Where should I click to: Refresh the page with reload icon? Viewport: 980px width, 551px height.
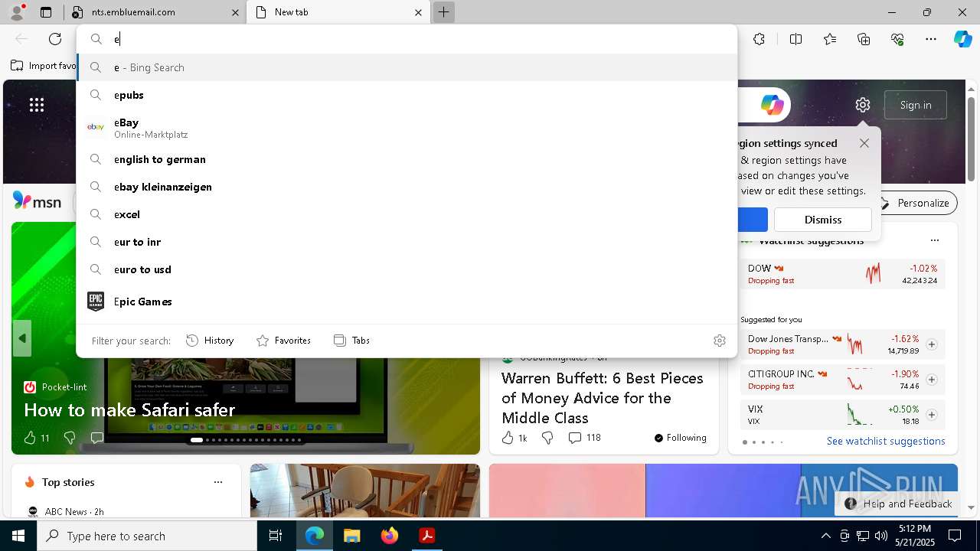click(55, 39)
